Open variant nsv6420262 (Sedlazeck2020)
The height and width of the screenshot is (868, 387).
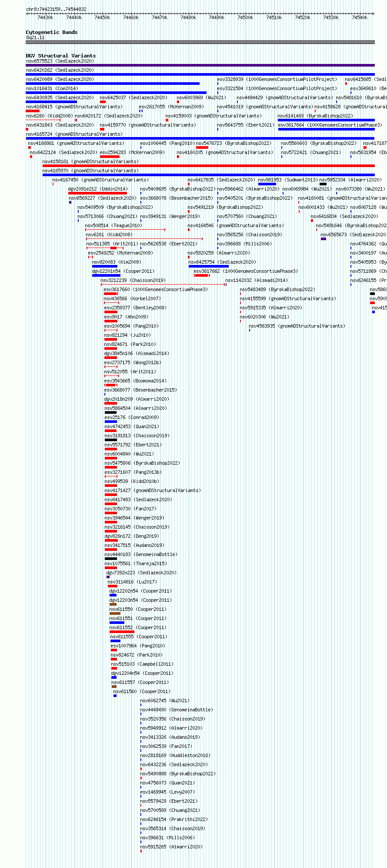pyautogui.click(x=60, y=70)
